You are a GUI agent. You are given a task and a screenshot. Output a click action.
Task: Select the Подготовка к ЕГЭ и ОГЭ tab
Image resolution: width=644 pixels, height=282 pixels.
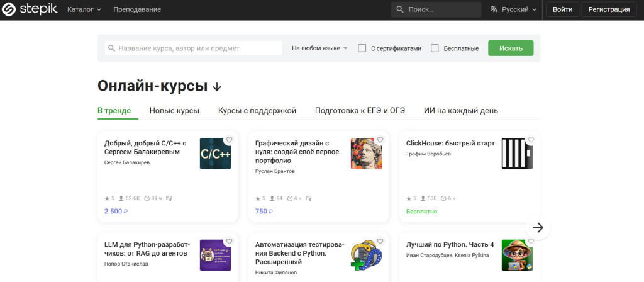tap(360, 111)
